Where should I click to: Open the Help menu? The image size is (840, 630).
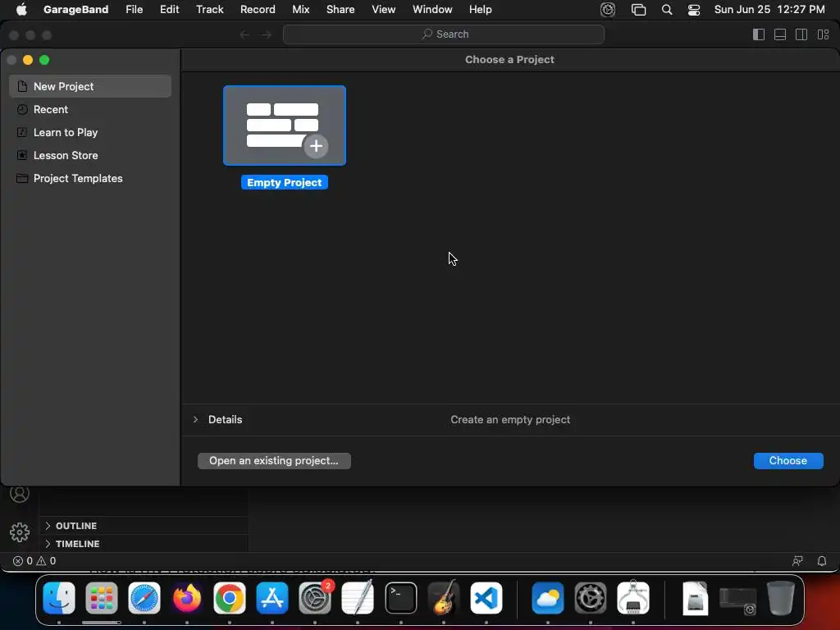481,9
